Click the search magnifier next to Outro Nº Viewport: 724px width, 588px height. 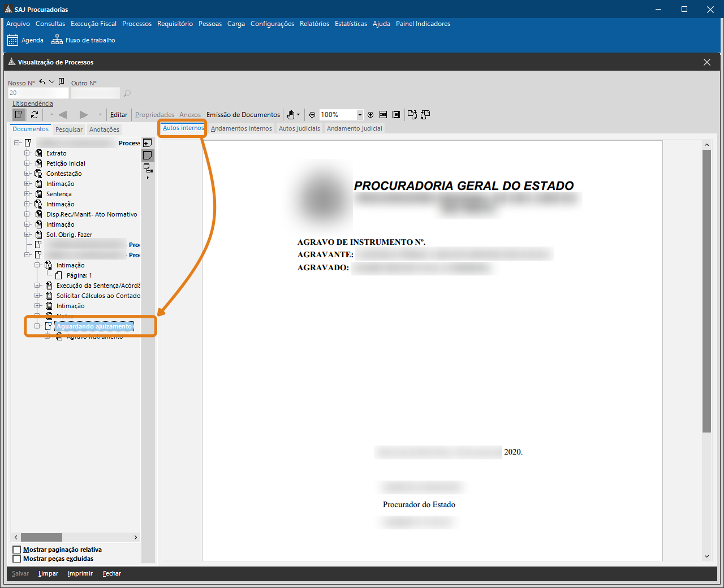point(127,93)
